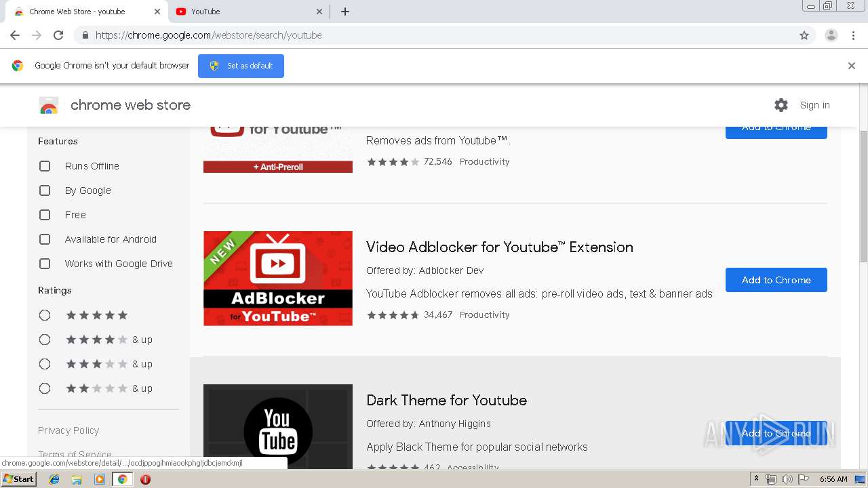Open web store settings gear
Image resolution: width=868 pixels, height=488 pixels.
pos(781,105)
